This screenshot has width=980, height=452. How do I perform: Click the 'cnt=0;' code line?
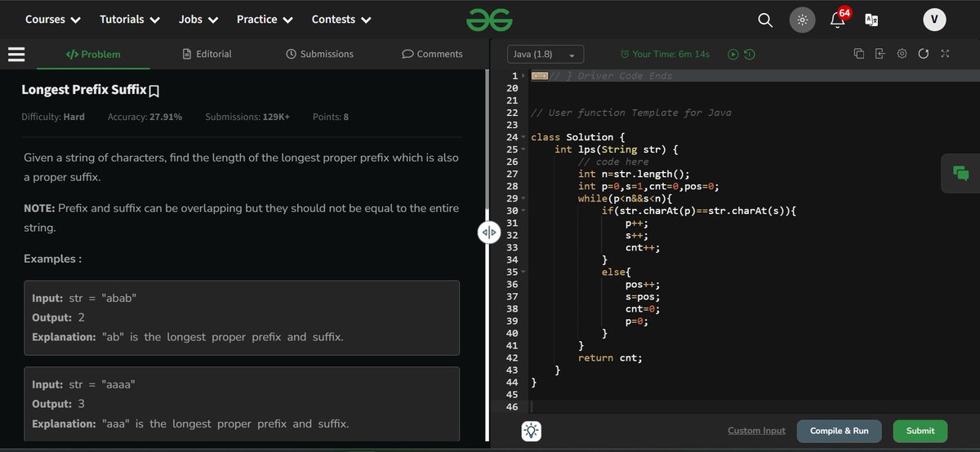pos(643,308)
